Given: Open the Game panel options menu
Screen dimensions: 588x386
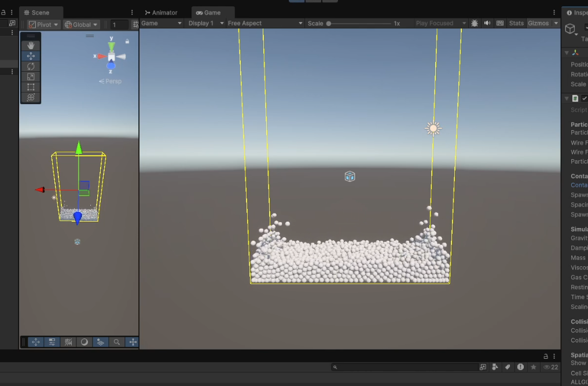Looking at the screenshot, I should coord(554,12).
